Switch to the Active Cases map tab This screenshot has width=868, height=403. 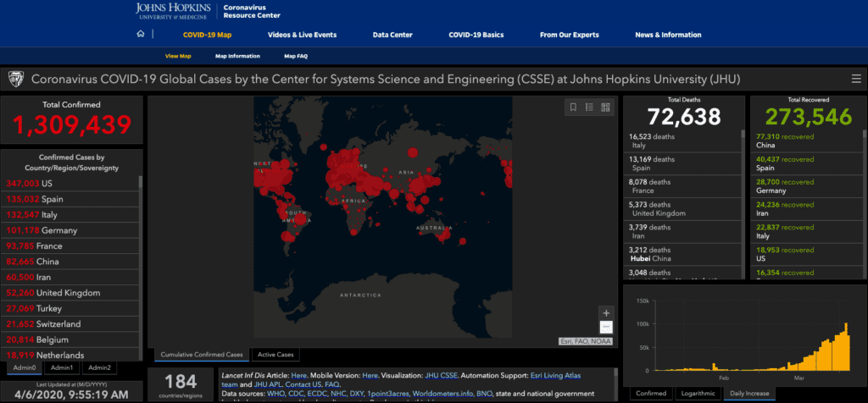[275, 355]
